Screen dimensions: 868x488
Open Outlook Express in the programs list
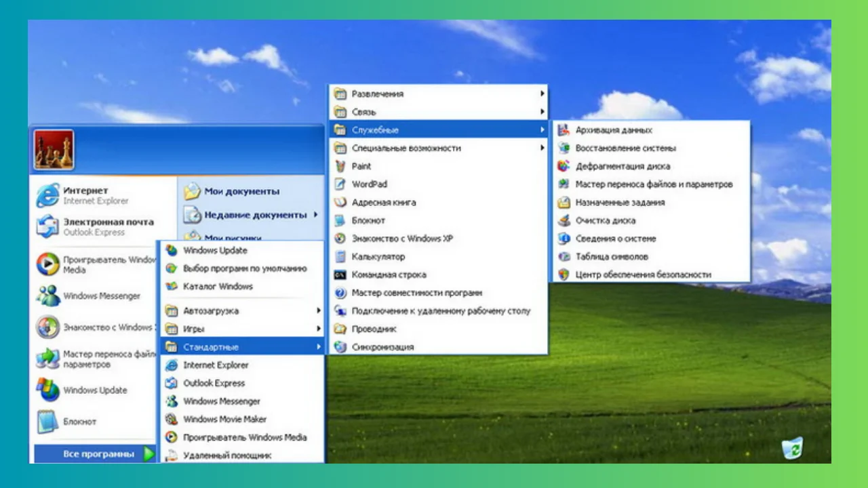pyautogui.click(x=242, y=383)
